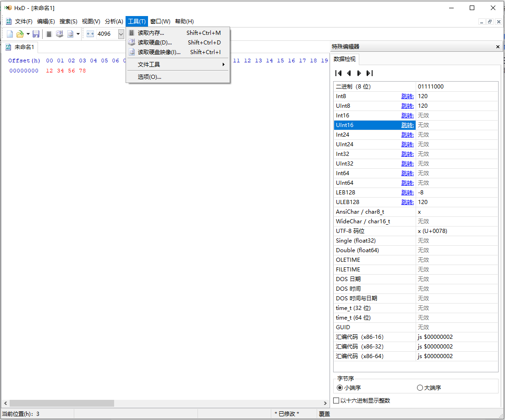
Task: Select the 大端序 radio button
Action: pos(419,387)
